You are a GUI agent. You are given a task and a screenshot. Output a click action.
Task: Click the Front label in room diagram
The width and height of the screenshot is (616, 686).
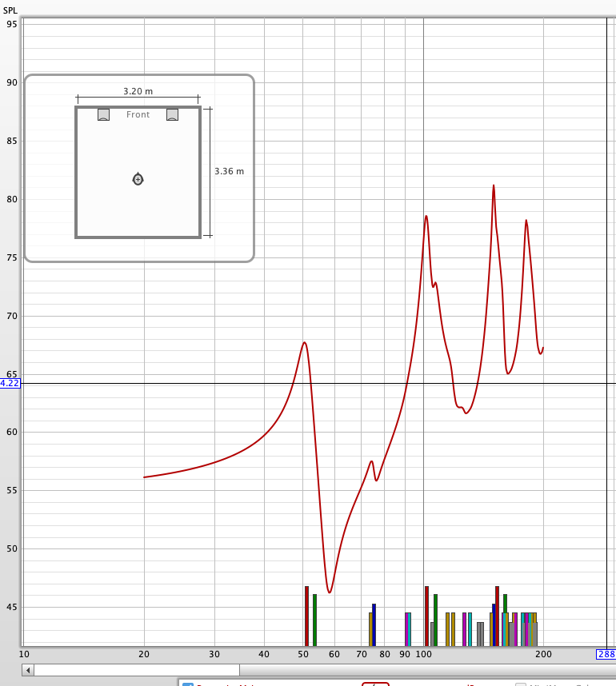(138, 115)
